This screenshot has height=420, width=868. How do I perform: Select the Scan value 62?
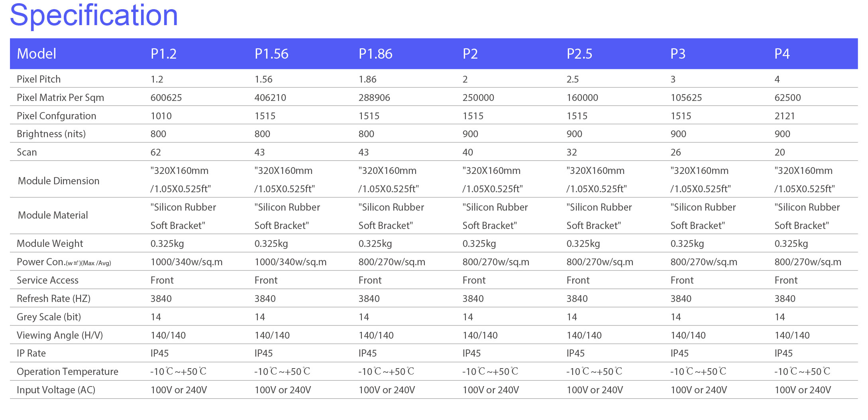pos(155,152)
